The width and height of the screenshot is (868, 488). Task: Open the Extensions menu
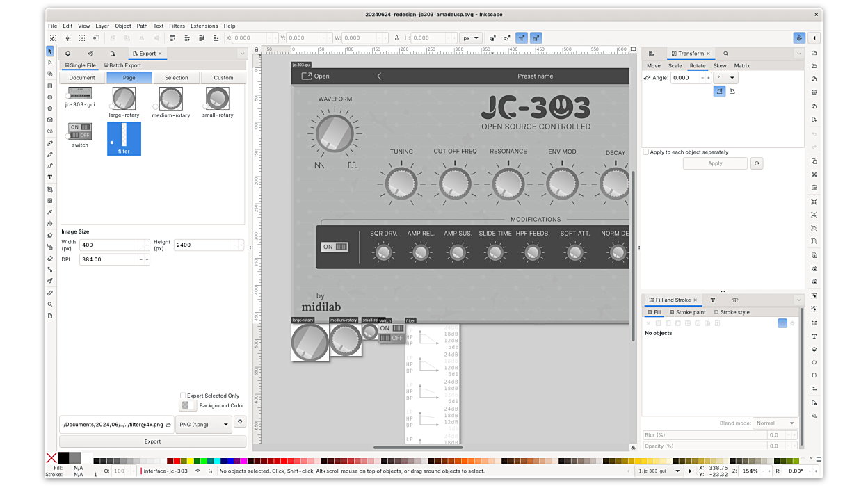pos(204,26)
